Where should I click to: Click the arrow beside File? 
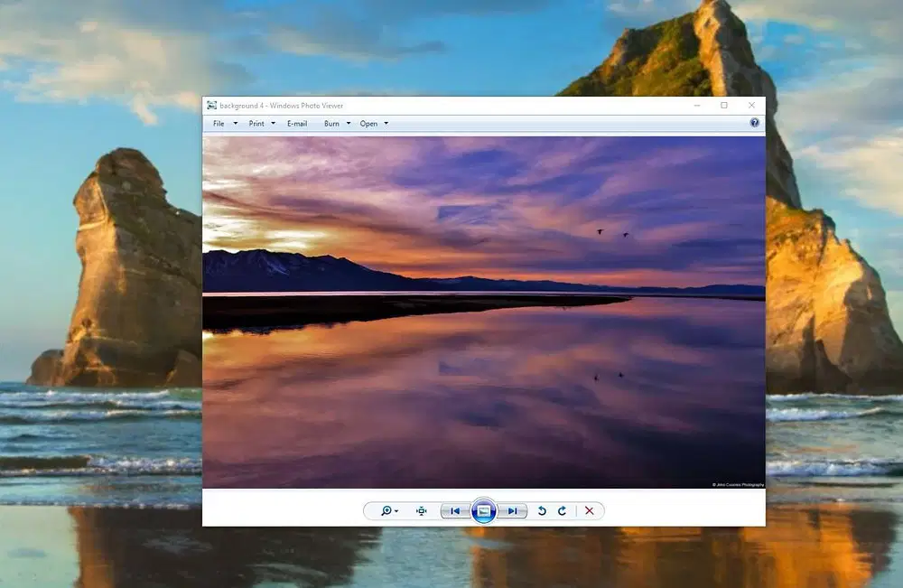click(235, 123)
